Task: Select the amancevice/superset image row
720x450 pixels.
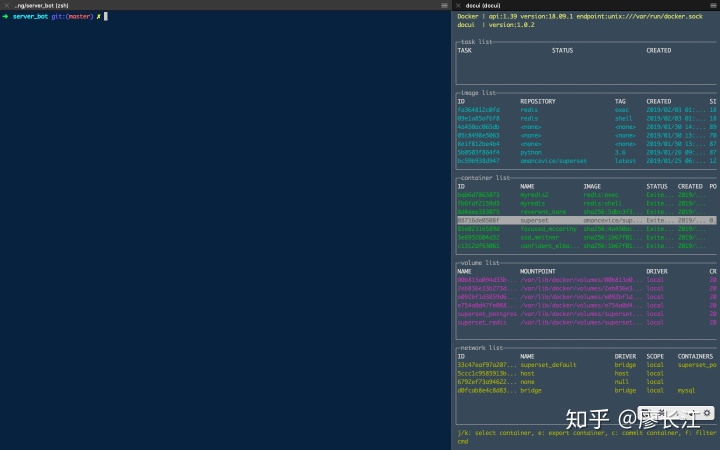Action: [x=586, y=161]
